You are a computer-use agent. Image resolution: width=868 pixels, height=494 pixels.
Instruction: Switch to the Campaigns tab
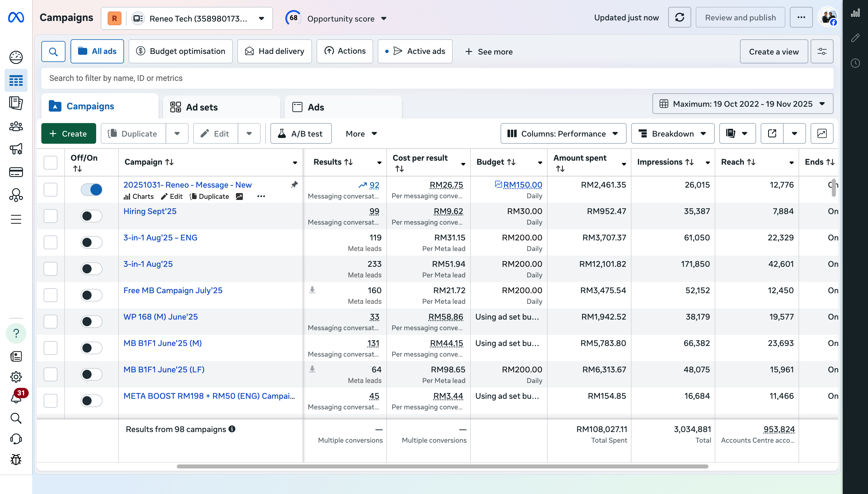point(100,106)
